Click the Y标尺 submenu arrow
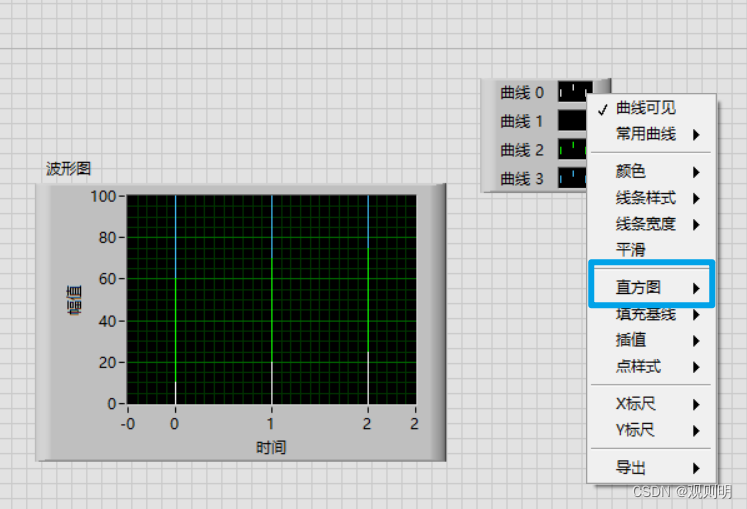 pos(696,431)
